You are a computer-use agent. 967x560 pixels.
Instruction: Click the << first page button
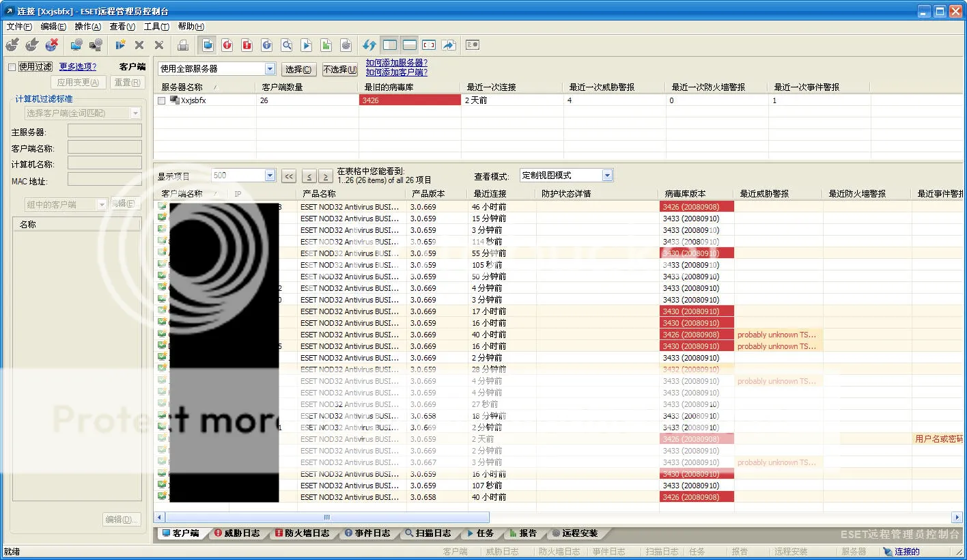(x=289, y=176)
